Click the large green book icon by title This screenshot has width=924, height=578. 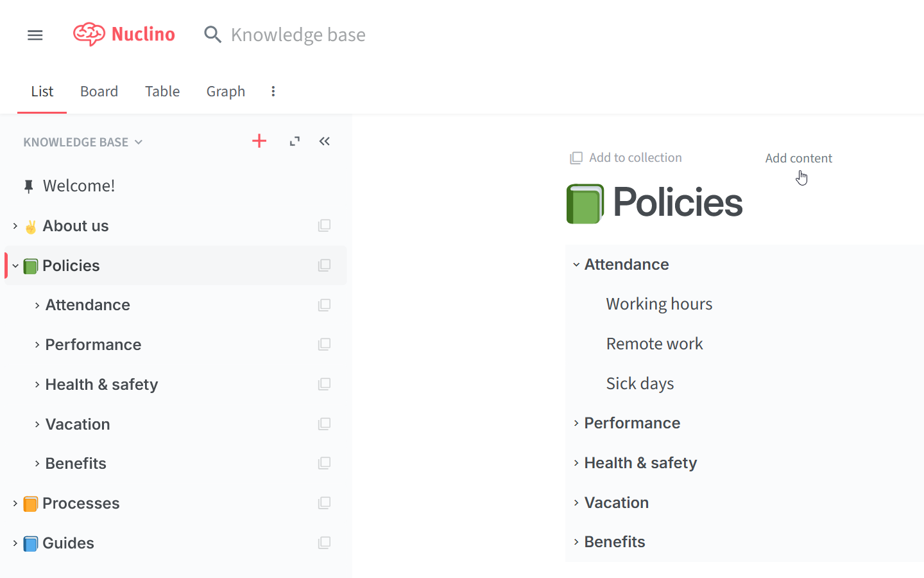coord(585,204)
